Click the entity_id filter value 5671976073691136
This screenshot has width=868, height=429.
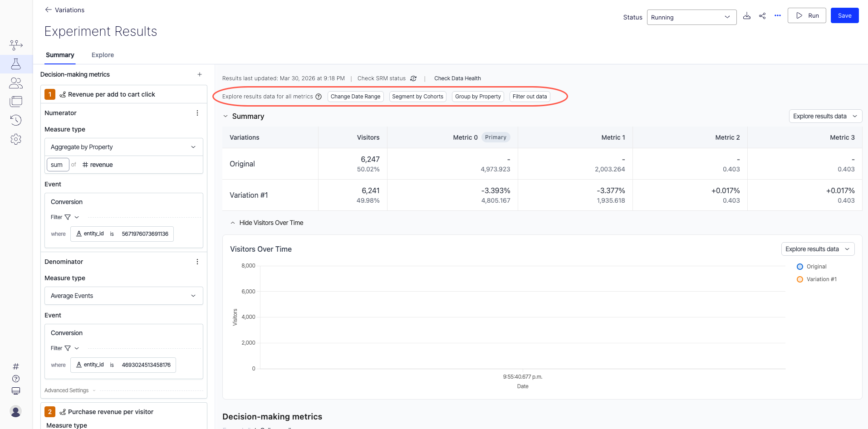[145, 234]
